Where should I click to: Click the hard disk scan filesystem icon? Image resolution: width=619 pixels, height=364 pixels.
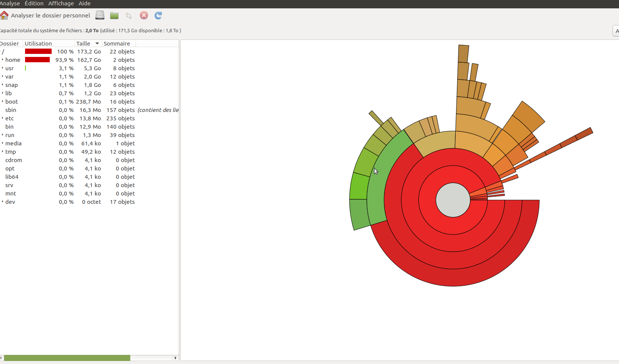pos(100,16)
